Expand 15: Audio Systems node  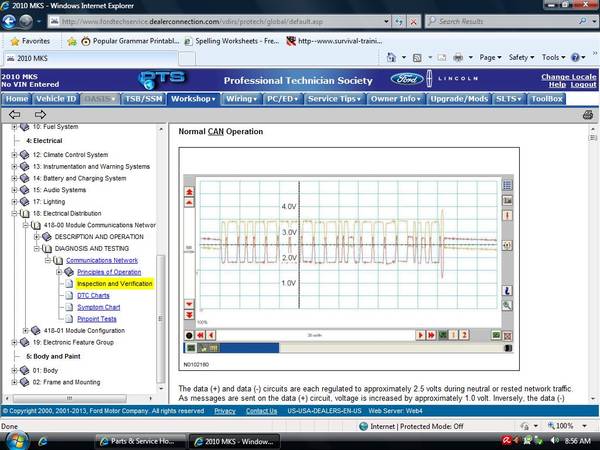pos(14,190)
